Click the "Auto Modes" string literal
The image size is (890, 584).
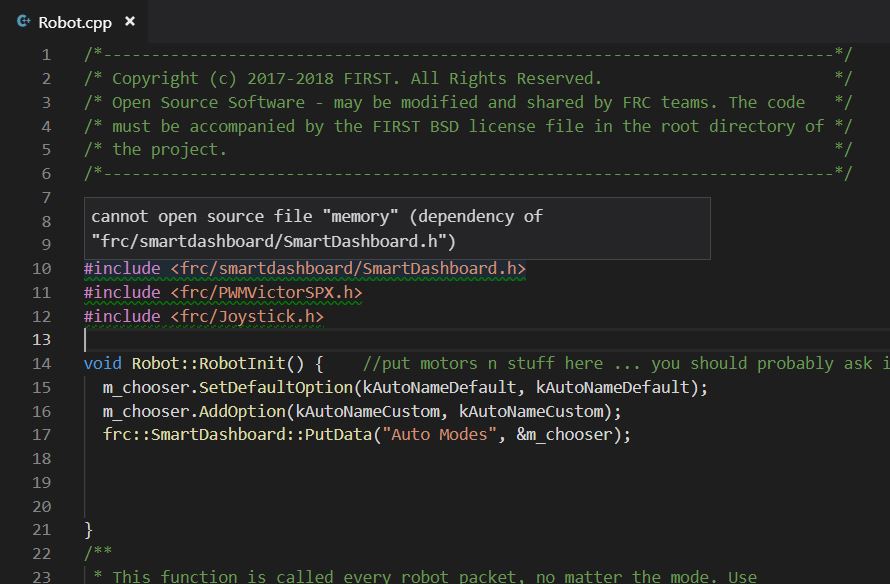[439, 434]
